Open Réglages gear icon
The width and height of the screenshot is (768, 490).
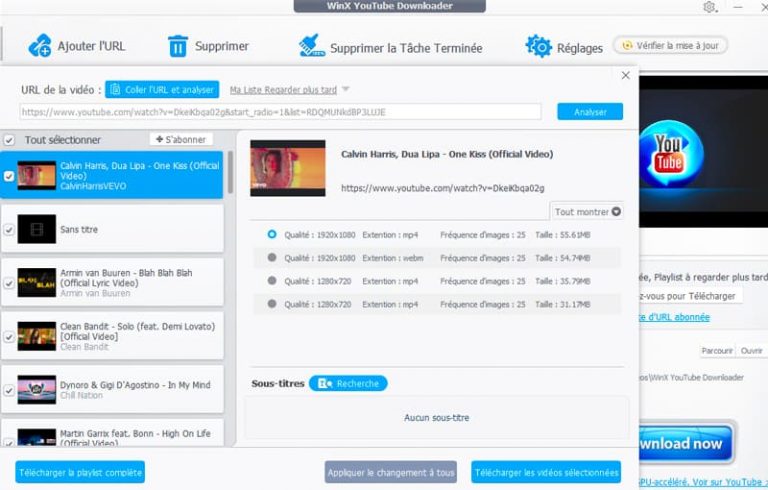[x=539, y=46]
